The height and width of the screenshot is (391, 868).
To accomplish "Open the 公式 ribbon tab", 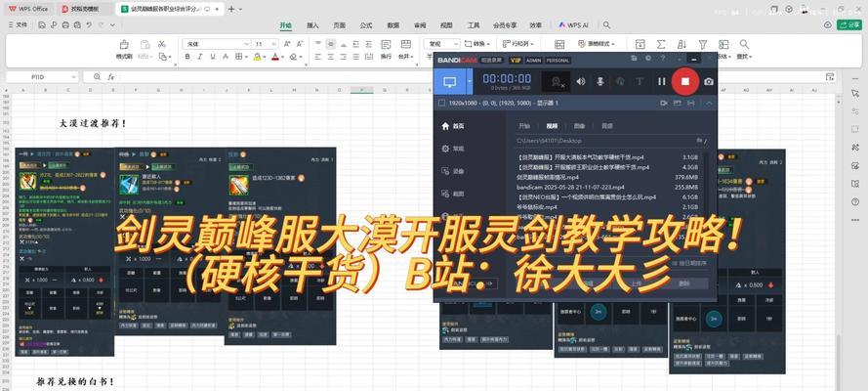I will [366, 25].
